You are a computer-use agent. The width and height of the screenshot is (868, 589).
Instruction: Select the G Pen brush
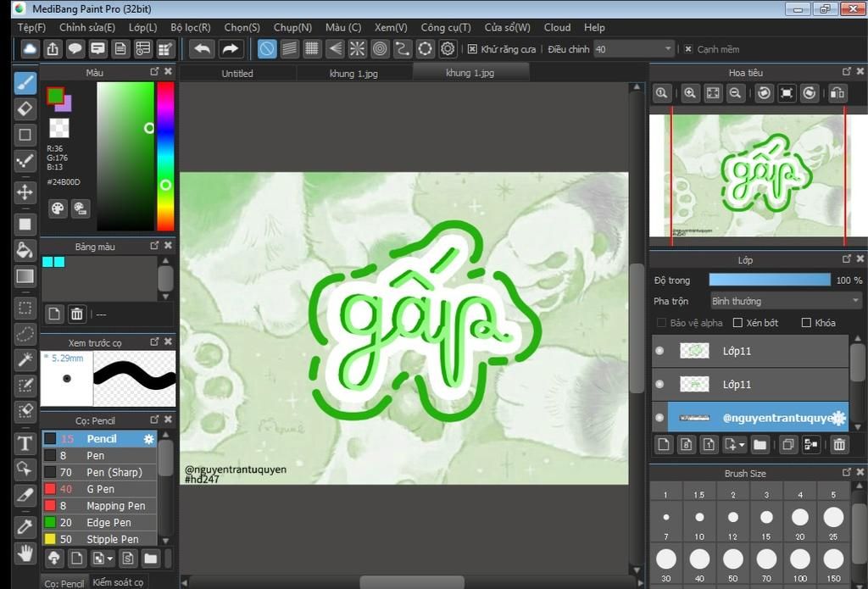click(x=100, y=489)
